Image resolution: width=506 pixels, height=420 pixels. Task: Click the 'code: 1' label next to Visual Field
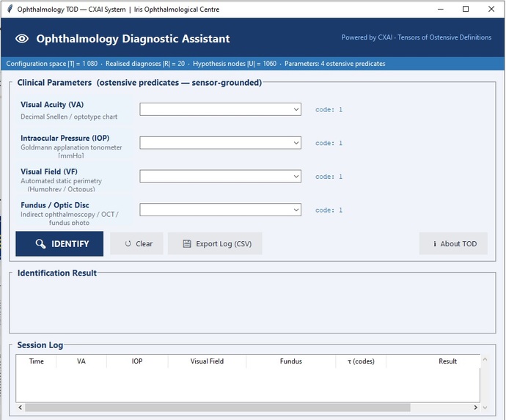(x=329, y=177)
